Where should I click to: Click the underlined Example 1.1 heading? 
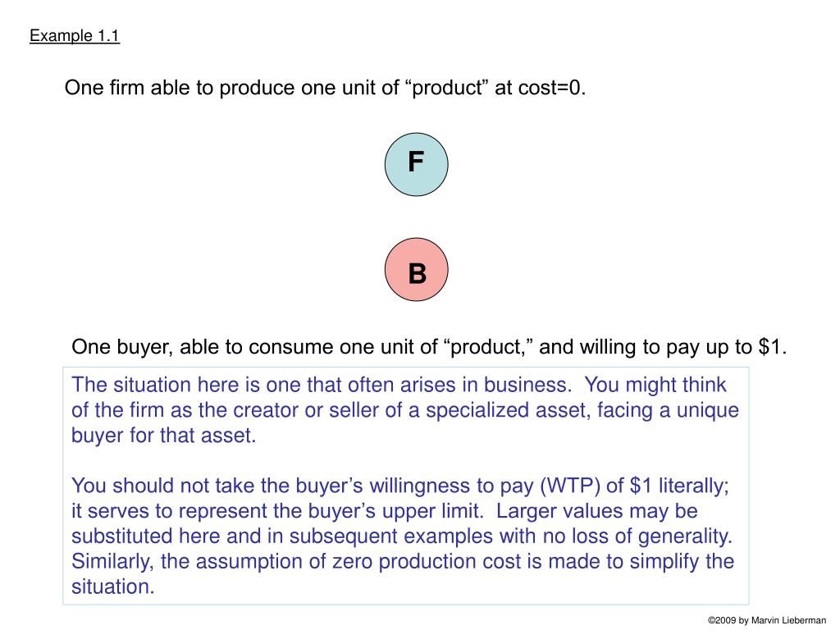pyautogui.click(x=75, y=36)
